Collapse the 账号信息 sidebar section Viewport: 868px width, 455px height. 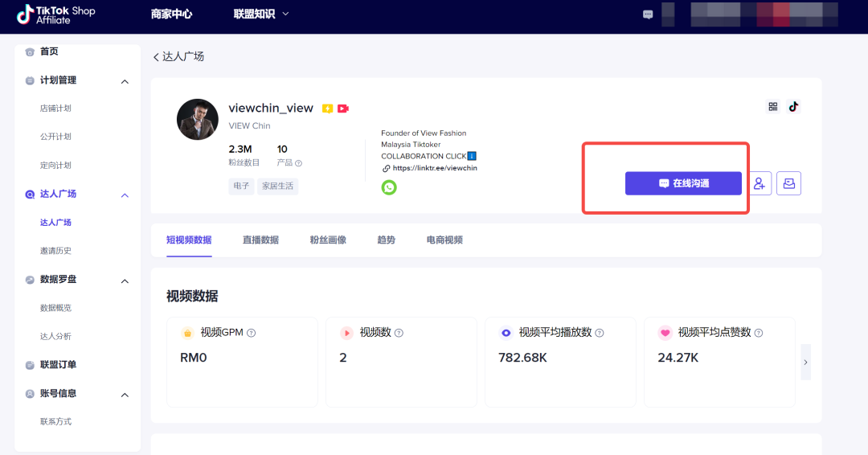coord(125,395)
